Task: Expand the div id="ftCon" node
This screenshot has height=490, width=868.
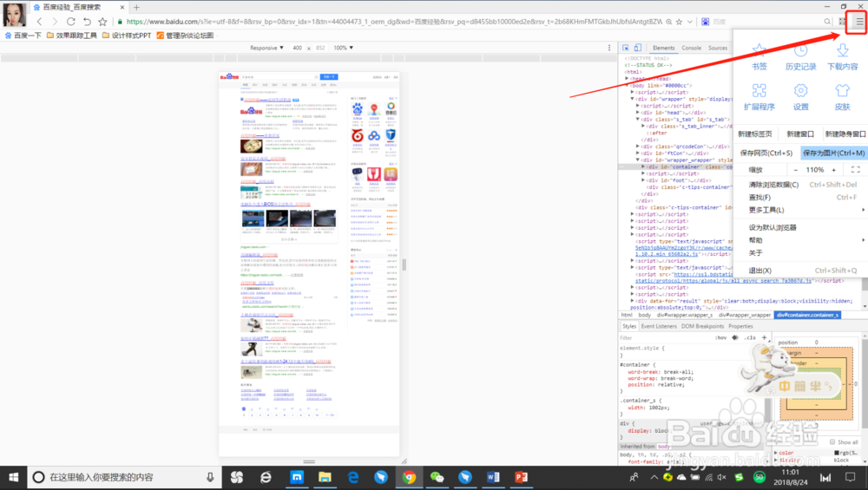Action: coord(637,154)
